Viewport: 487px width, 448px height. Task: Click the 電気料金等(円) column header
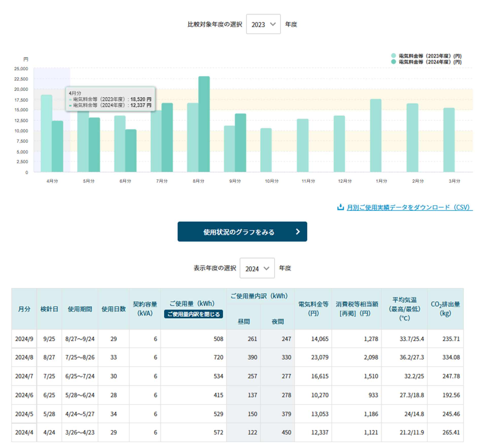click(313, 309)
